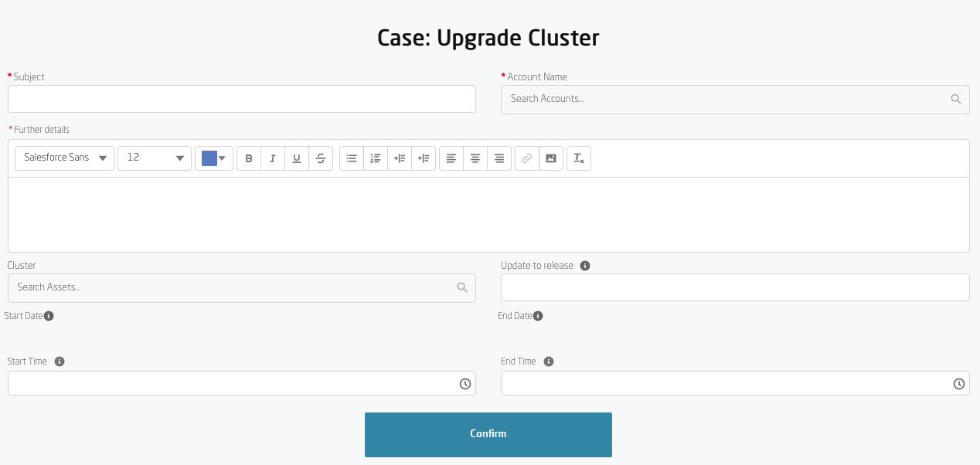Click the insert image icon

[550, 158]
